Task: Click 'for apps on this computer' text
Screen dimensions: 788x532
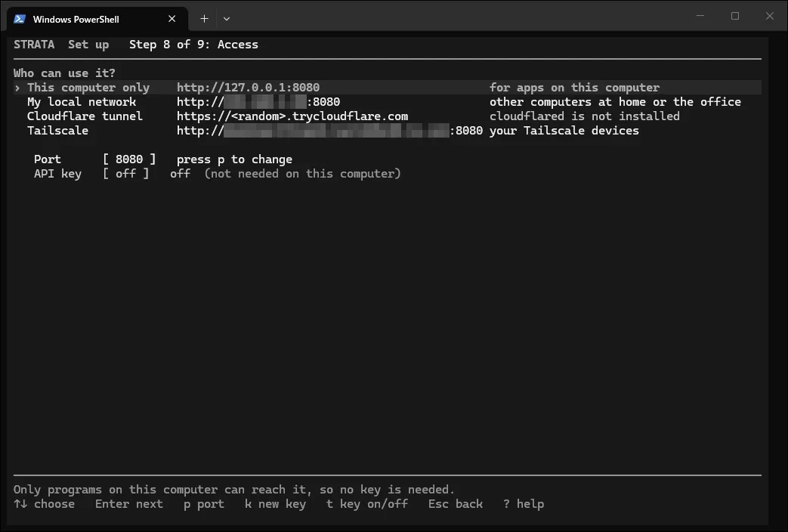Action: click(x=574, y=88)
